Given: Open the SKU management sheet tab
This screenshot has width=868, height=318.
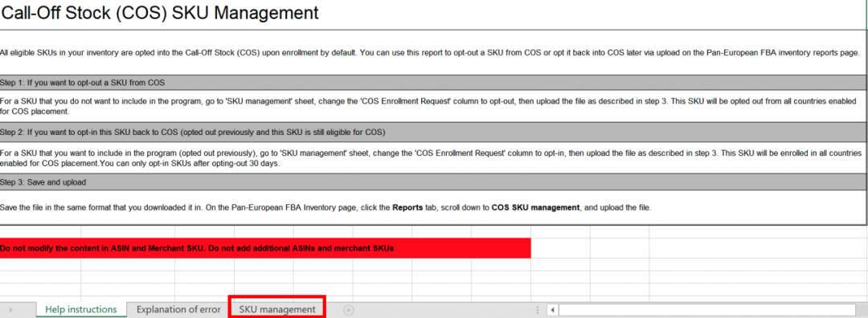Looking at the screenshot, I should (x=276, y=309).
